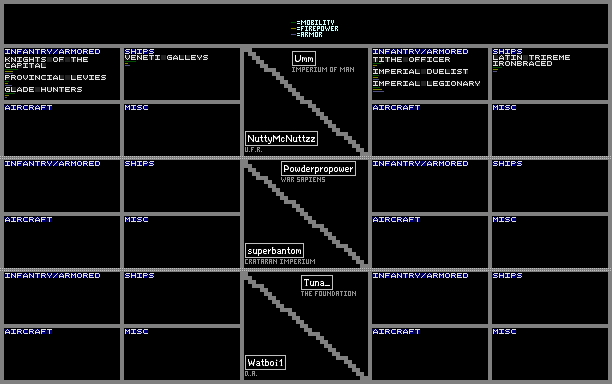Open the Powderpropower player name box
The width and height of the screenshot is (612, 384).
(318, 169)
